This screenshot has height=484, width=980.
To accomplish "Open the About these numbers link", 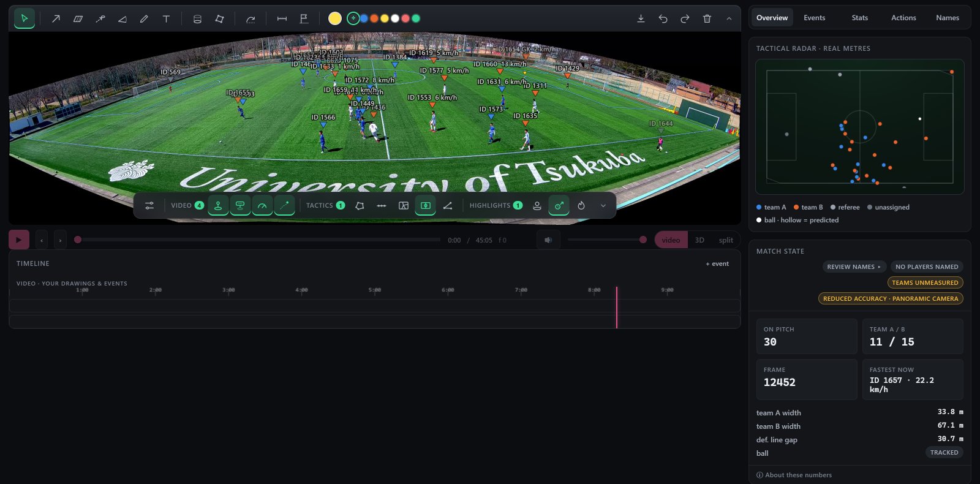I will (x=794, y=475).
